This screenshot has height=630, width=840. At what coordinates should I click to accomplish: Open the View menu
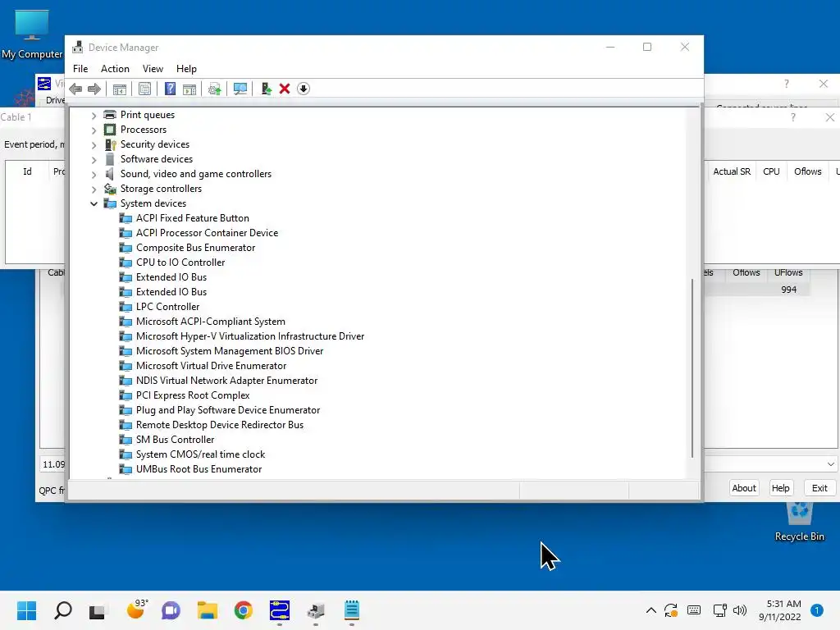pyautogui.click(x=153, y=69)
